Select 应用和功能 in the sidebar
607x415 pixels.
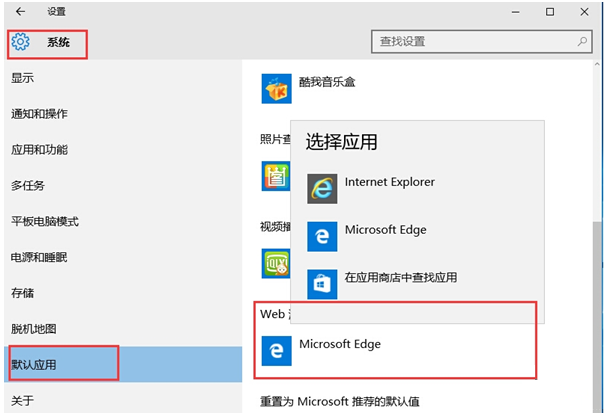(x=40, y=150)
